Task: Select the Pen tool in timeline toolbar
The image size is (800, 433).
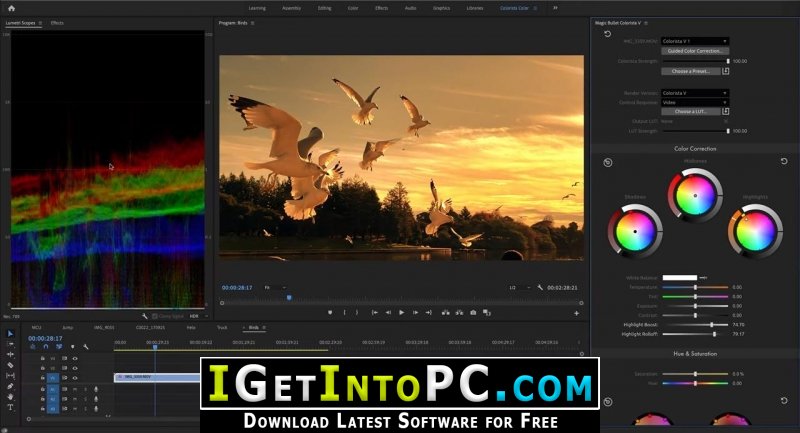Action: click(10, 386)
